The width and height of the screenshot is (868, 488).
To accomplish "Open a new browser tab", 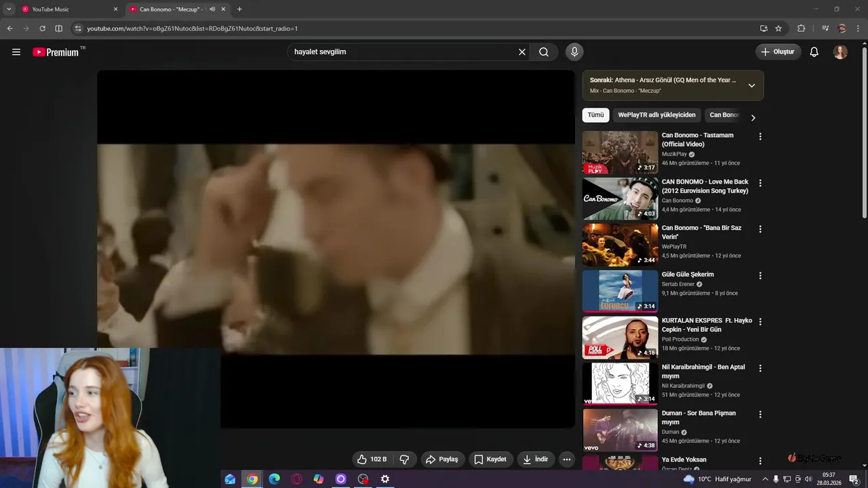I will (239, 9).
